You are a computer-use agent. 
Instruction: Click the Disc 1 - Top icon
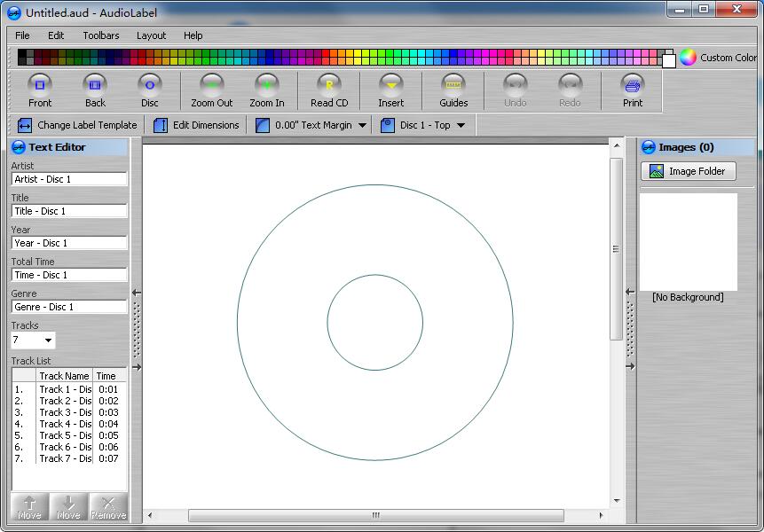[x=388, y=125]
